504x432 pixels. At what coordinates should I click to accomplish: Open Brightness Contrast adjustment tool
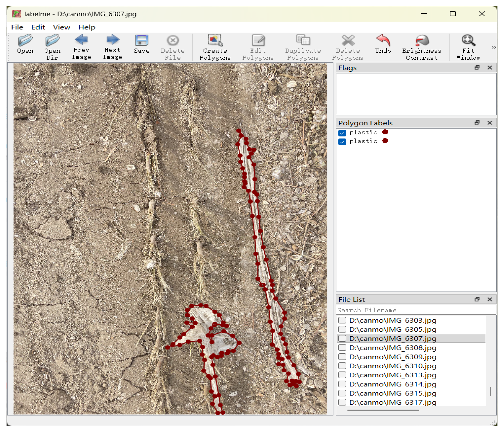point(422,41)
